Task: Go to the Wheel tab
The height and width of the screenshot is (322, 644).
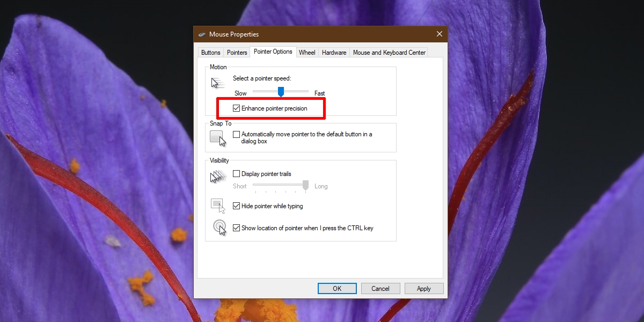Action: (x=308, y=53)
